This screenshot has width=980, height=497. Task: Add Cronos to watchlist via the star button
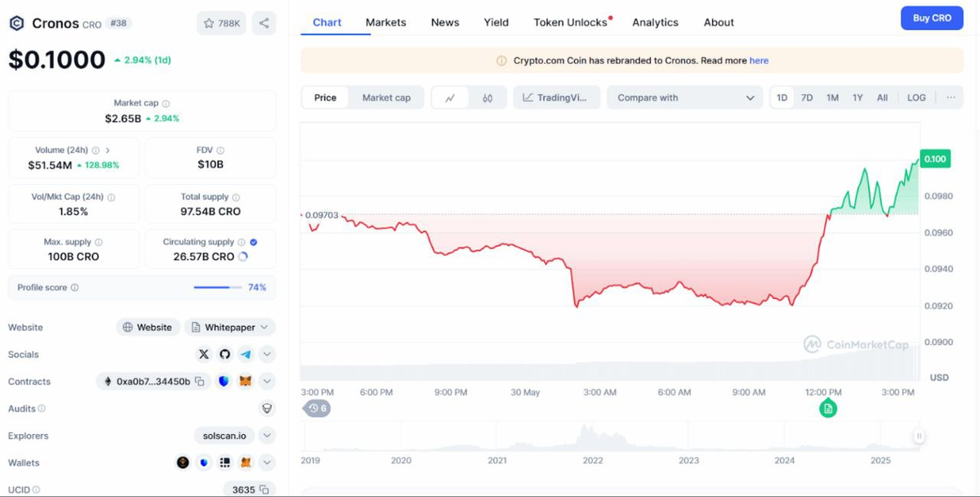[221, 23]
